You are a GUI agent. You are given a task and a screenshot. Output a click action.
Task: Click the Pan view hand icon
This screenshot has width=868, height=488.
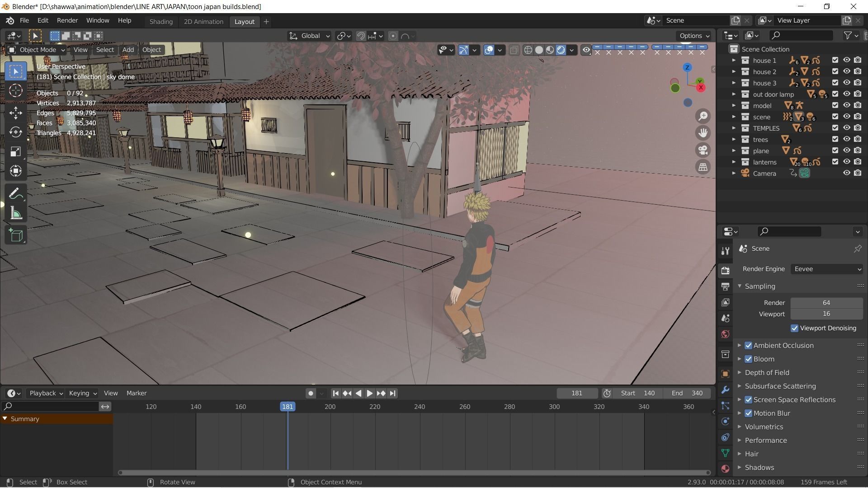(x=703, y=133)
